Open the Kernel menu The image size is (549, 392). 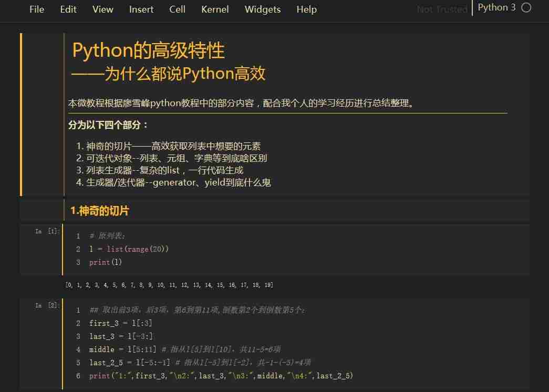[215, 9]
